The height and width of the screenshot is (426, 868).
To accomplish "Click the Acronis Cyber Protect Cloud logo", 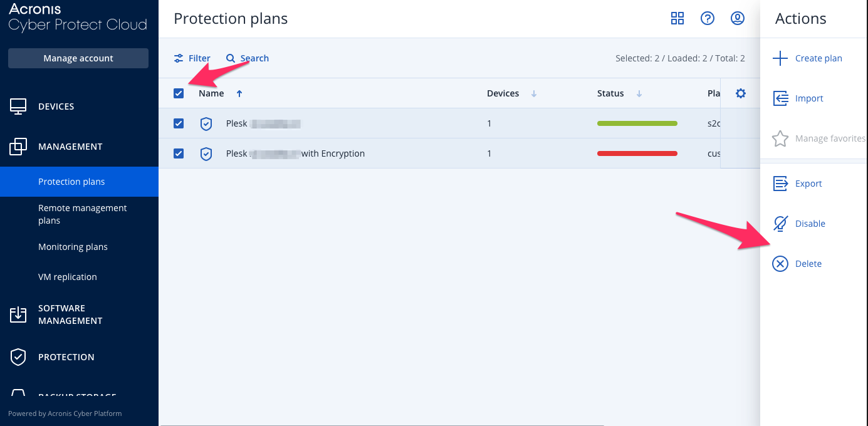I will click(x=78, y=18).
